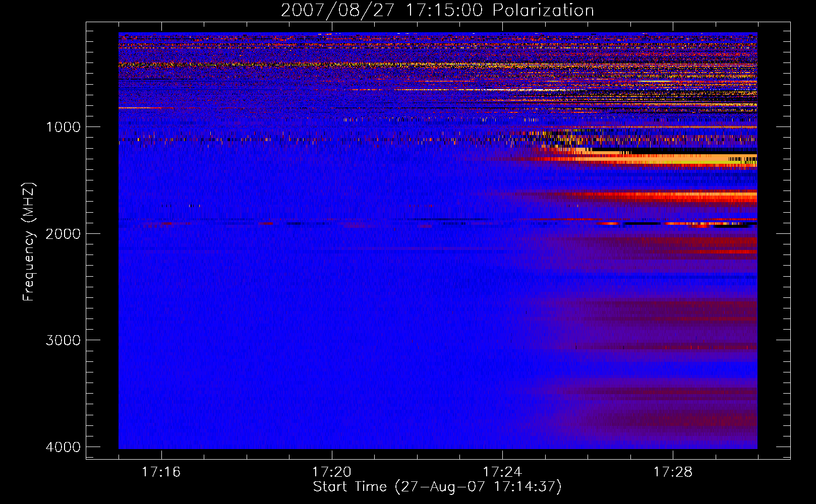Click the 2000 frequency tick label
The height and width of the screenshot is (504, 816).
[x=63, y=233]
